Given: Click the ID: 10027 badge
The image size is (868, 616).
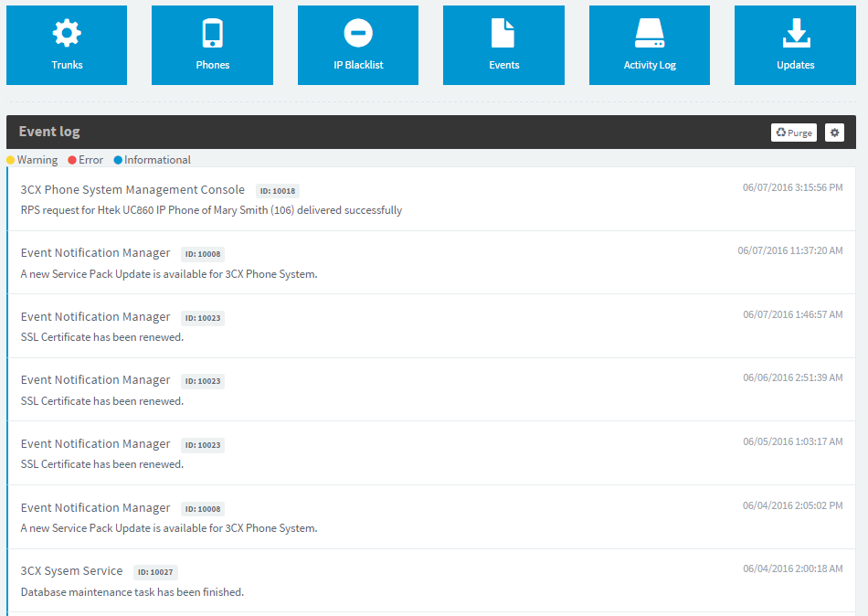Looking at the screenshot, I should (155, 572).
